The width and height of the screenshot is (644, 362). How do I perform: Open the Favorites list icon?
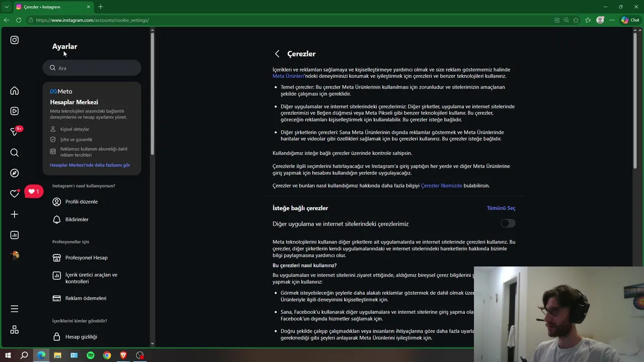[588, 20]
